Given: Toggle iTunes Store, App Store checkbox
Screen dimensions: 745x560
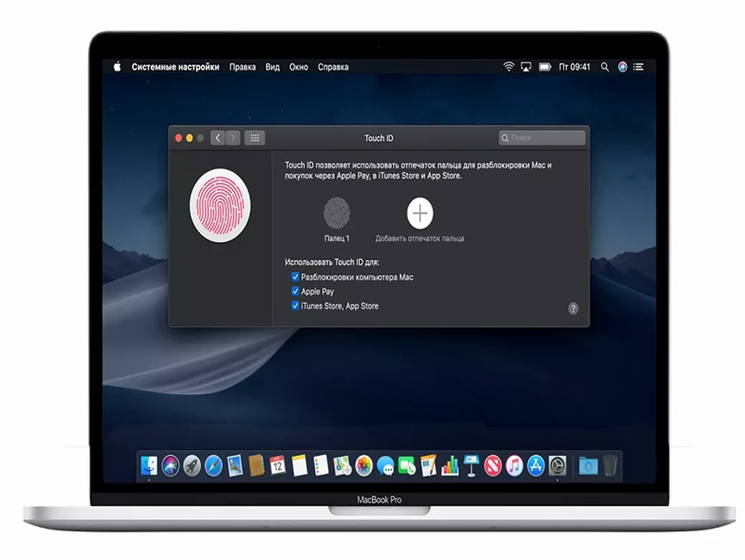Looking at the screenshot, I should click(295, 305).
